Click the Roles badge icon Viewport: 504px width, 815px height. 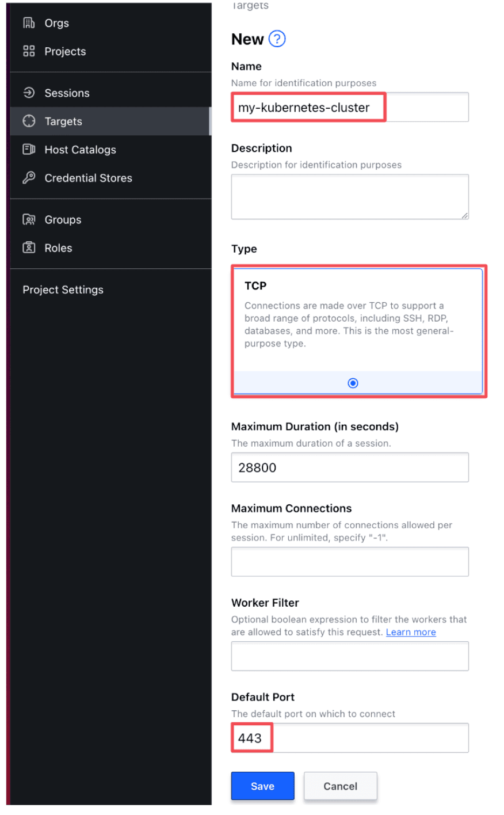click(29, 248)
